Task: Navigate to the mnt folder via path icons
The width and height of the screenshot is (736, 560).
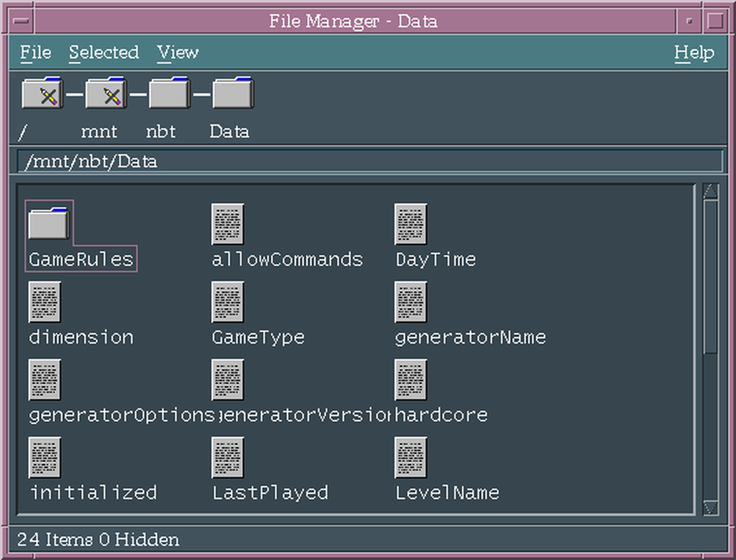Action: (106, 93)
